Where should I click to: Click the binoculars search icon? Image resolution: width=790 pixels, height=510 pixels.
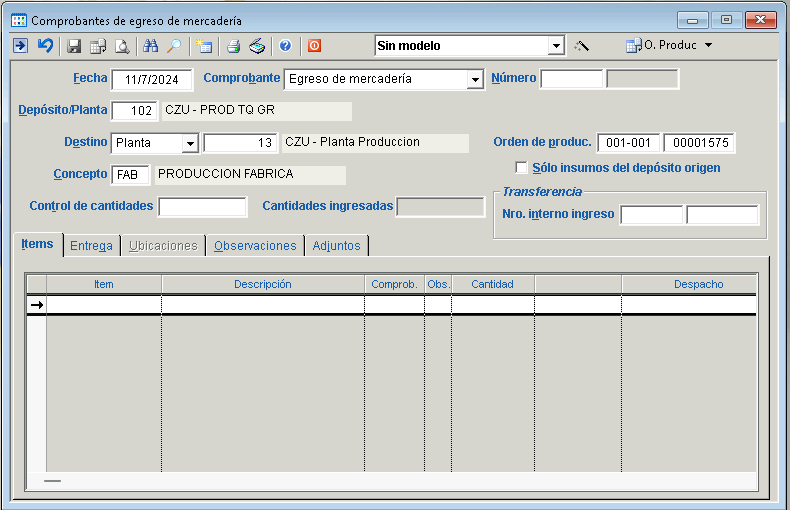[151, 46]
